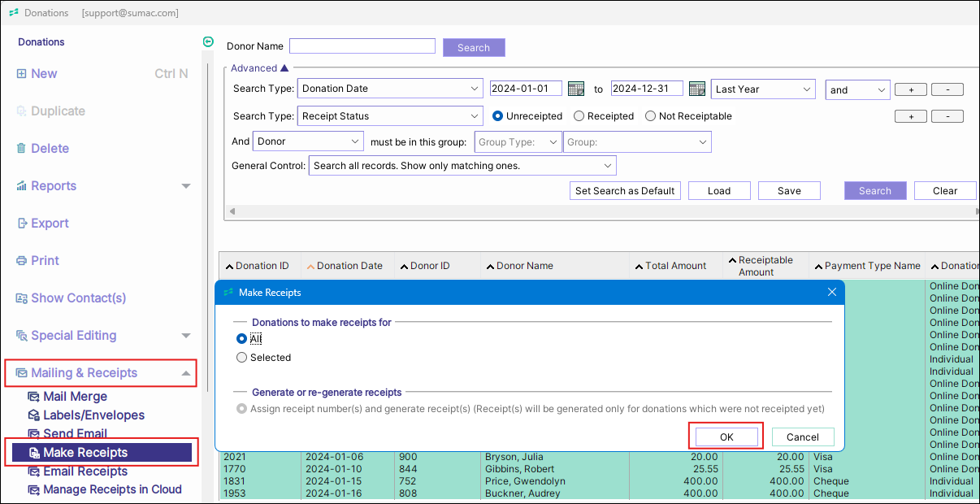980x504 pixels.
Task: Select Email Receipts in the sidebar
Action: click(x=85, y=471)
